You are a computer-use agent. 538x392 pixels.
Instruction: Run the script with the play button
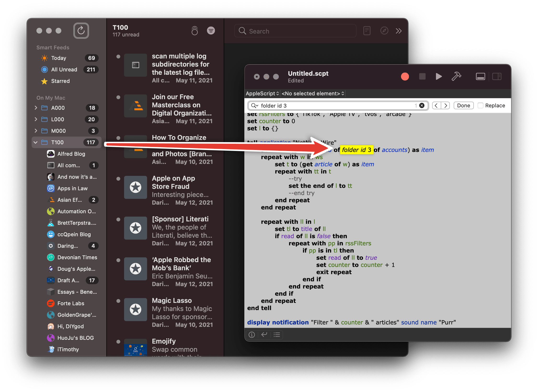coord(439,76)
